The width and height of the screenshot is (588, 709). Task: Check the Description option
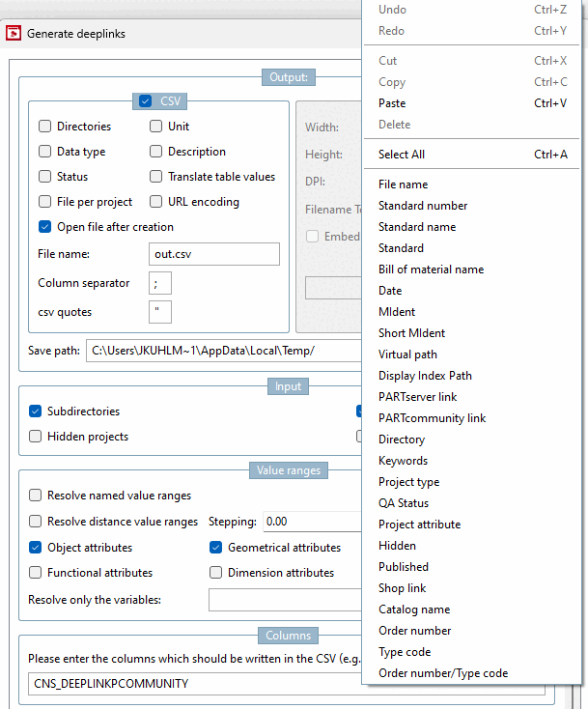tap(155, 151)
